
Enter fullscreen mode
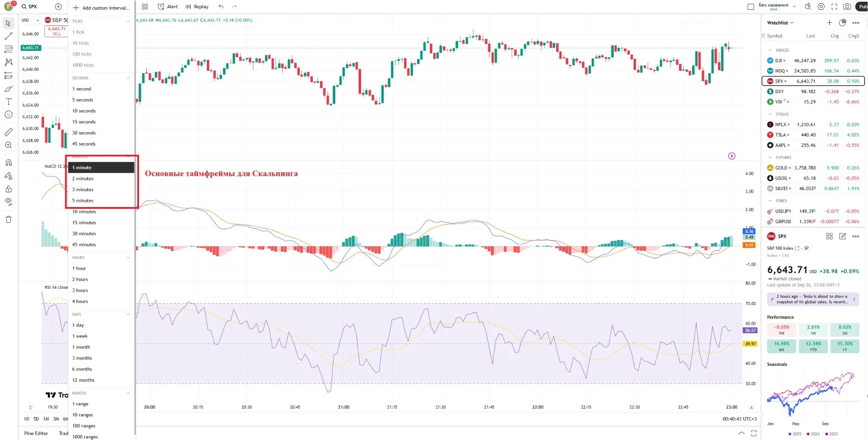834,6
